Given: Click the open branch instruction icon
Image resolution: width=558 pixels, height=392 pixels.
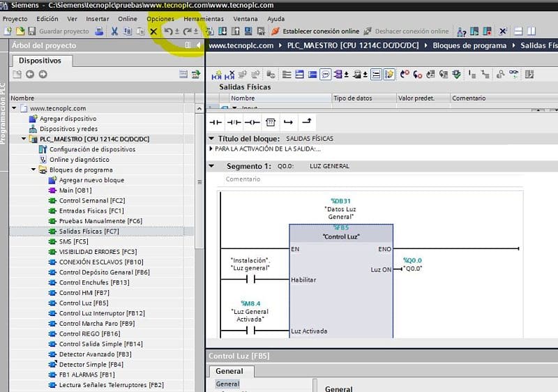Looking at the screenshot, I should click(x=288, y=122).
